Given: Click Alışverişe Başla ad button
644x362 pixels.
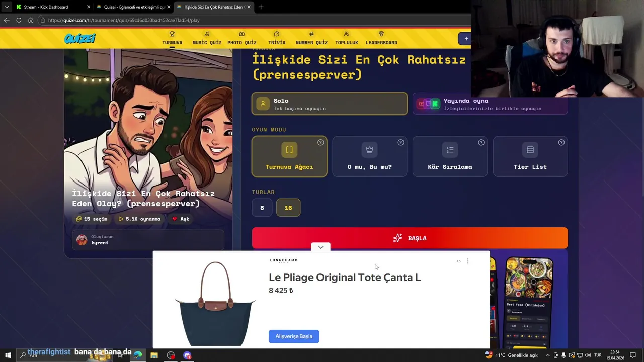Looking at the screenshot, I should tap(294, 336).
